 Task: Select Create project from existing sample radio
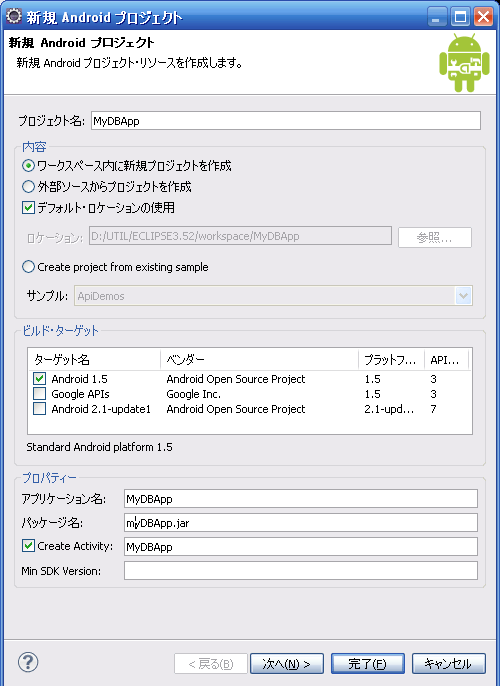tap(28, 267)
